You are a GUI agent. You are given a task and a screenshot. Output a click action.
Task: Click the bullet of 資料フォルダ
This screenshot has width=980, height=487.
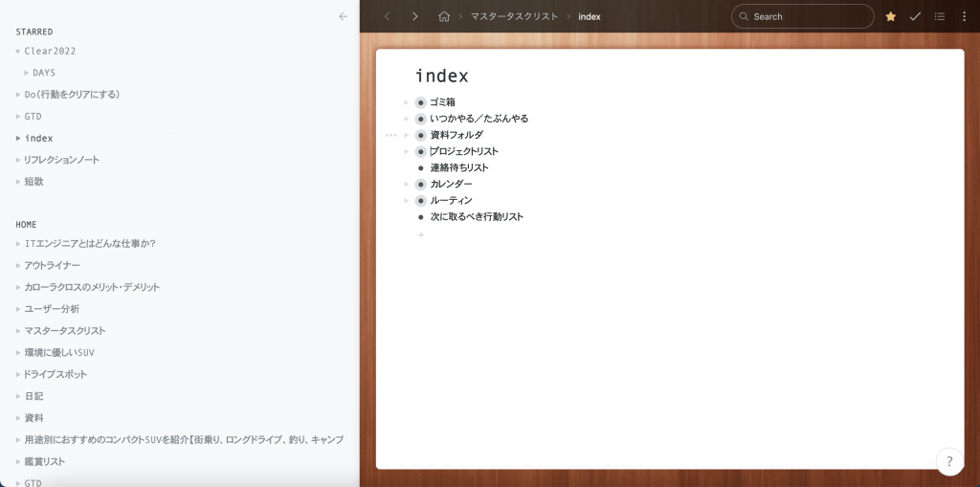tap(421, 135)
